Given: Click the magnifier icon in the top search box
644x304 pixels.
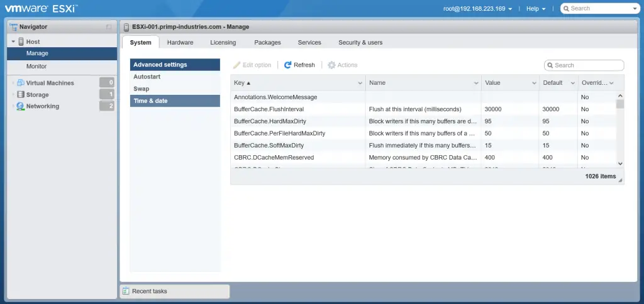Looking at the screenshot, I should (x=567, y=8).
